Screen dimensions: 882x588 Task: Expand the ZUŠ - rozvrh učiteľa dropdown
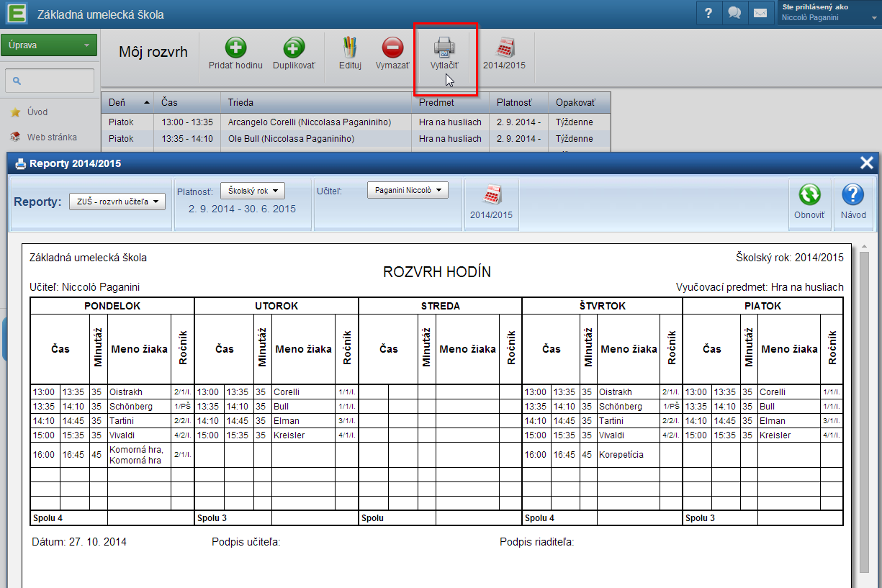(x=117, y=202)
